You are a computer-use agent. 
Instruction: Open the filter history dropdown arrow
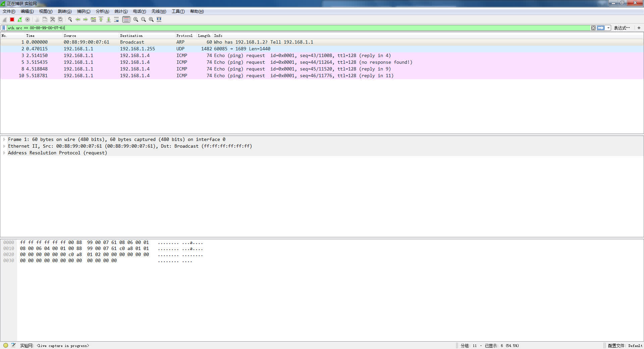tap(608, 28)
